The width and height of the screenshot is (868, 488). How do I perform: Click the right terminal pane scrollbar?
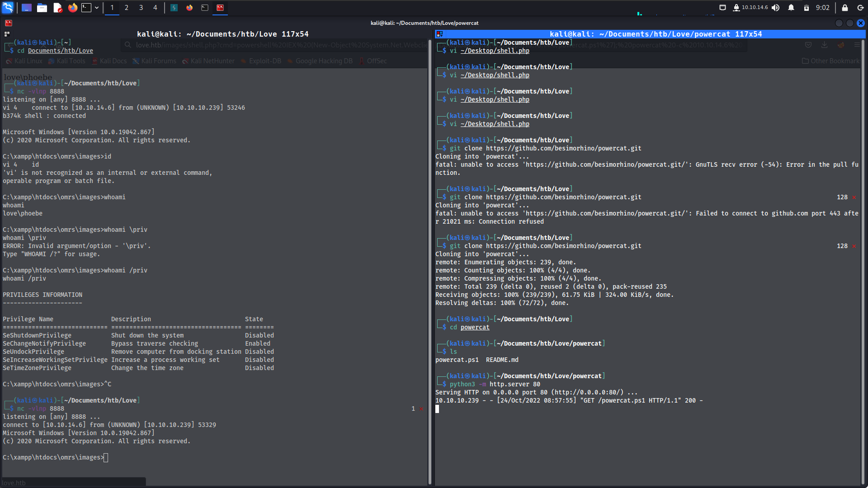[x=863, y=262]
